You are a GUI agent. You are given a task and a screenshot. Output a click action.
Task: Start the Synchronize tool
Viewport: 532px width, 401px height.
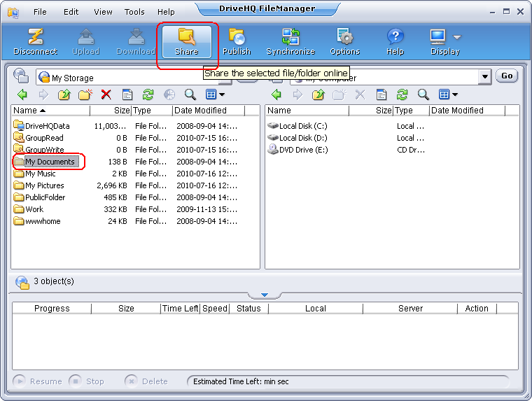coord(290,41)
